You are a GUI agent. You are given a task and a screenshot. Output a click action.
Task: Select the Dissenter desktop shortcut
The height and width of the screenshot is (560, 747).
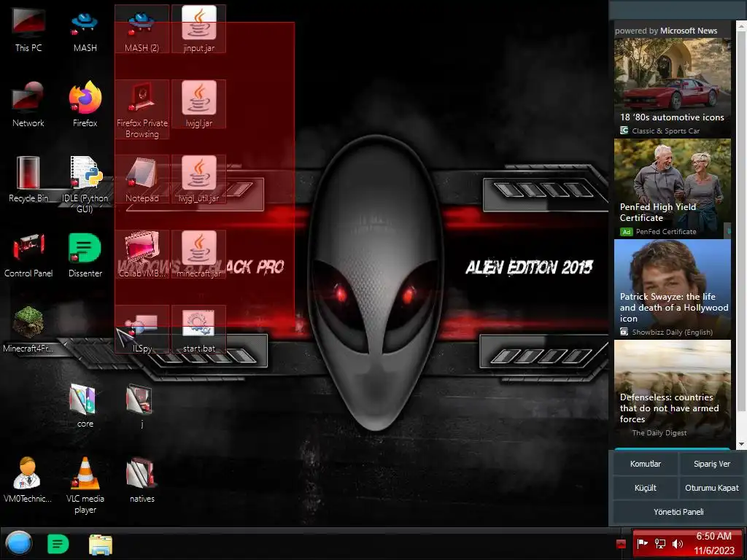[85, 254]
